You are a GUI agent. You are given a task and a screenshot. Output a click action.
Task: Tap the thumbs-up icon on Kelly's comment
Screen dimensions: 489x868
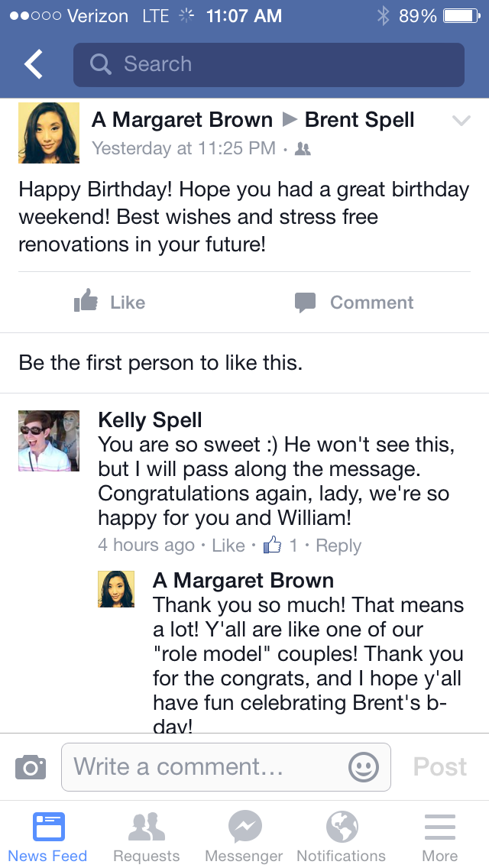(x=272, y=545)
